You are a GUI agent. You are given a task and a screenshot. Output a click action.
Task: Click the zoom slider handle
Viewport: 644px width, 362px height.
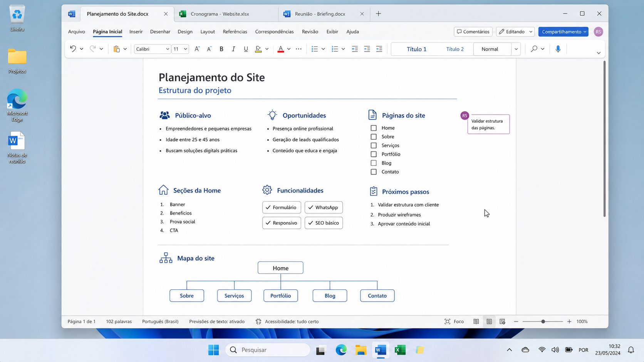[x=543, y=322]
